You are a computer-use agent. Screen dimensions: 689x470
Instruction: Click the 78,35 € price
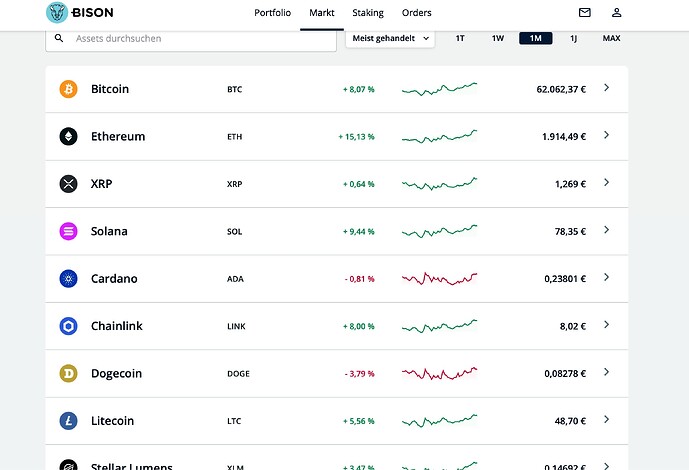click(x=570, y=231)
